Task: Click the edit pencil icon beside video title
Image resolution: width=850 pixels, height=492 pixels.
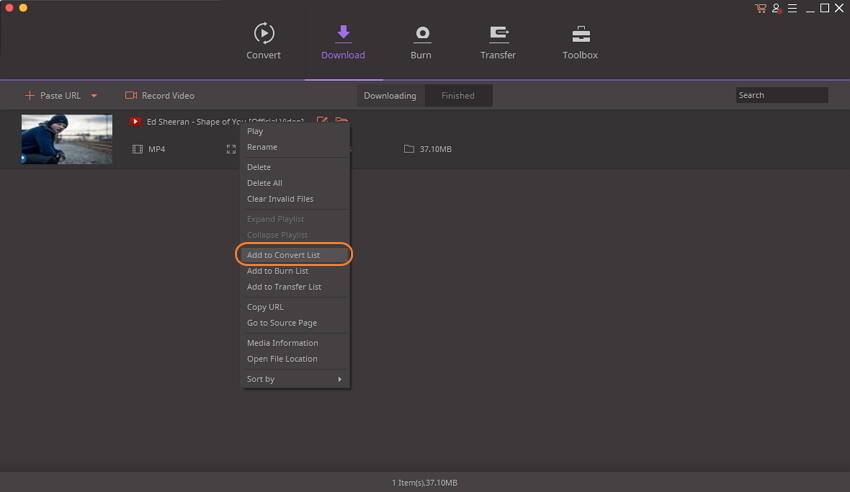Action: coord(322,120)
